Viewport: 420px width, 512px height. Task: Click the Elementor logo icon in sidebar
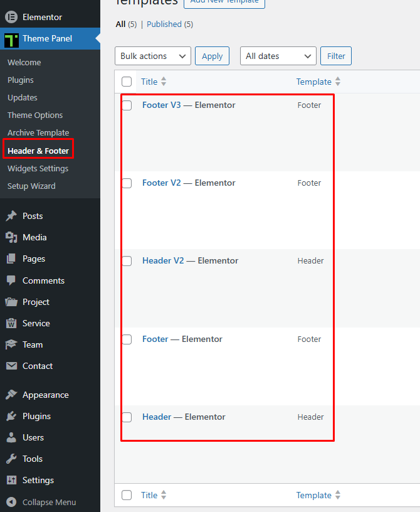(11, 17)
